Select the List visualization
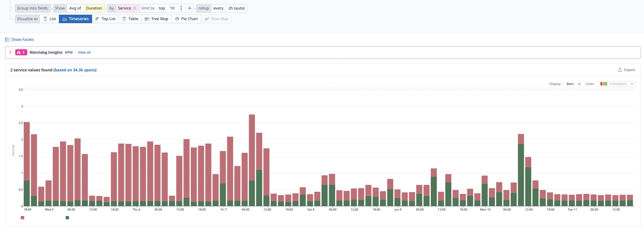 tap(50, 19)
